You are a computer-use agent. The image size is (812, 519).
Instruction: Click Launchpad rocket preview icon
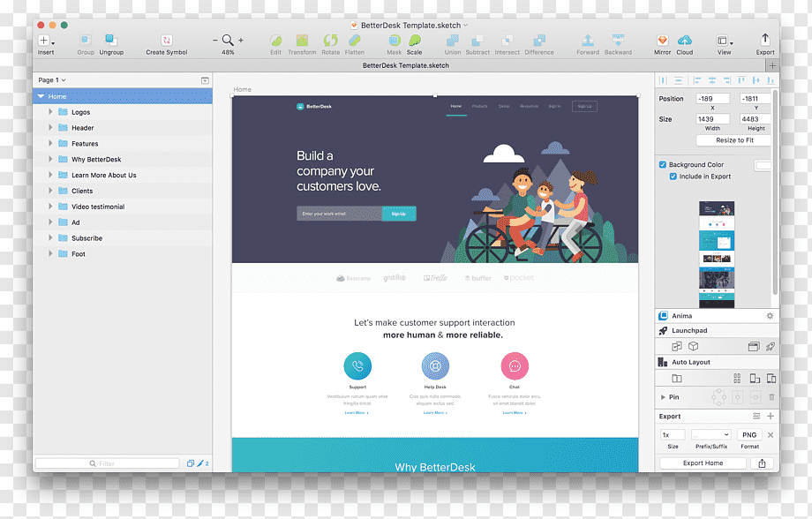(771, 347)
